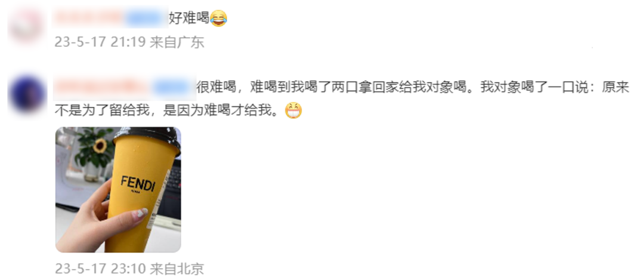Image resolution: width=644 pixels, height=280 pixels.
Task: Click the blue badge beside the first username
Action: click(x=144, y=18)
